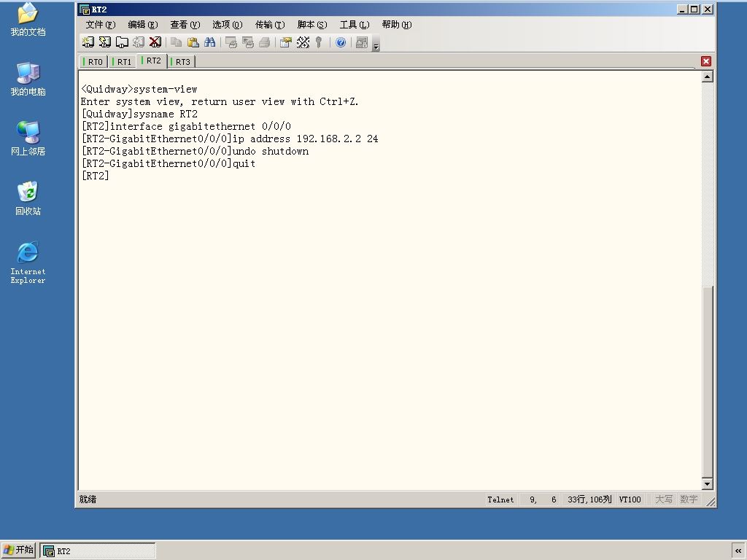Select the Internet Explorer desktop icon

(28, 262)
